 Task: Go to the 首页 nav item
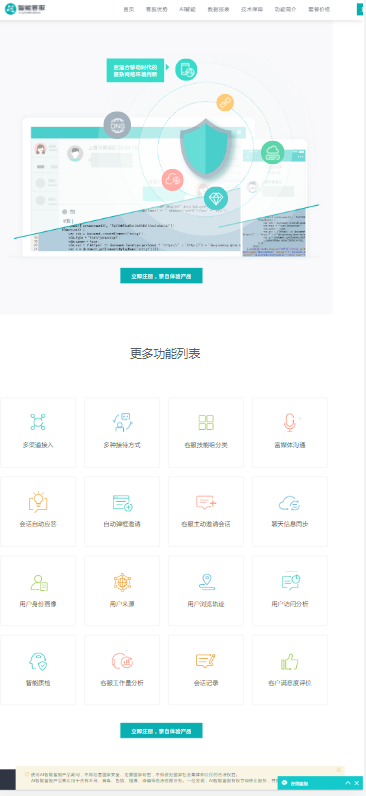tap(129, 10)
